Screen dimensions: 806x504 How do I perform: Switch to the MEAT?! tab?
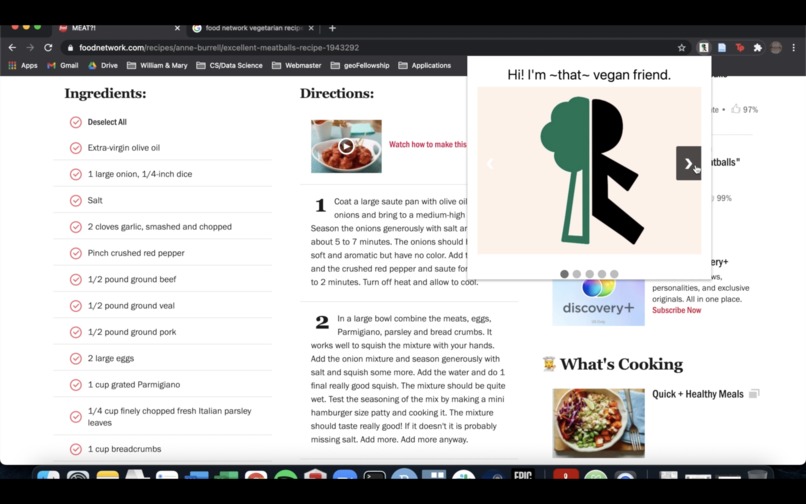pos(119,28)
